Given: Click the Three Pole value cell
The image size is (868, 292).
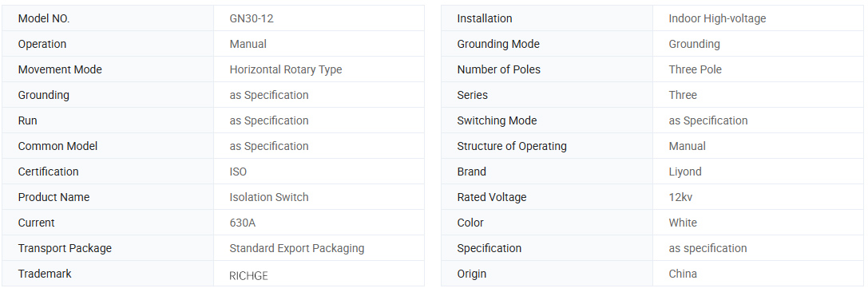Looking at the screenshot, I should pyautogui.click(x=758, y=69).
